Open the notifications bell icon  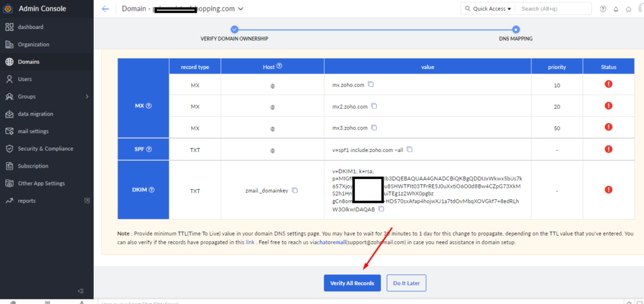[616, 9]
